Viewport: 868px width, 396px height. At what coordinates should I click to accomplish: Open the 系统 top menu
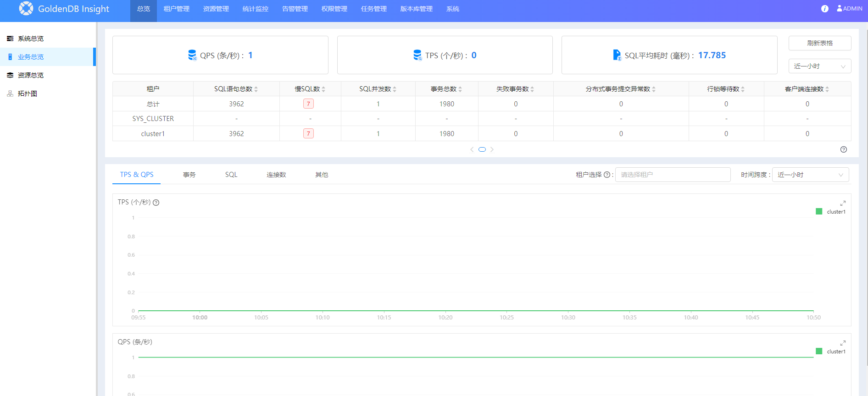(453, 9)
